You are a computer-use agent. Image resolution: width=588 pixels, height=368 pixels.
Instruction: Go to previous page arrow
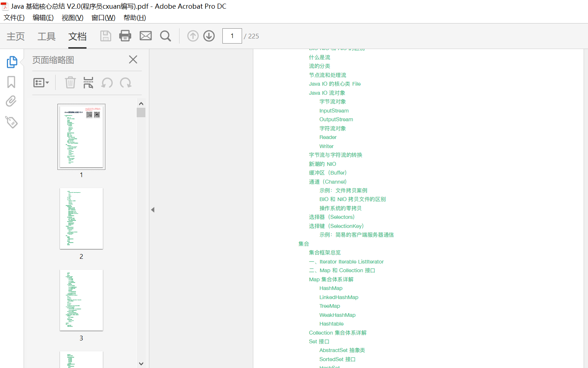[193, 36]
